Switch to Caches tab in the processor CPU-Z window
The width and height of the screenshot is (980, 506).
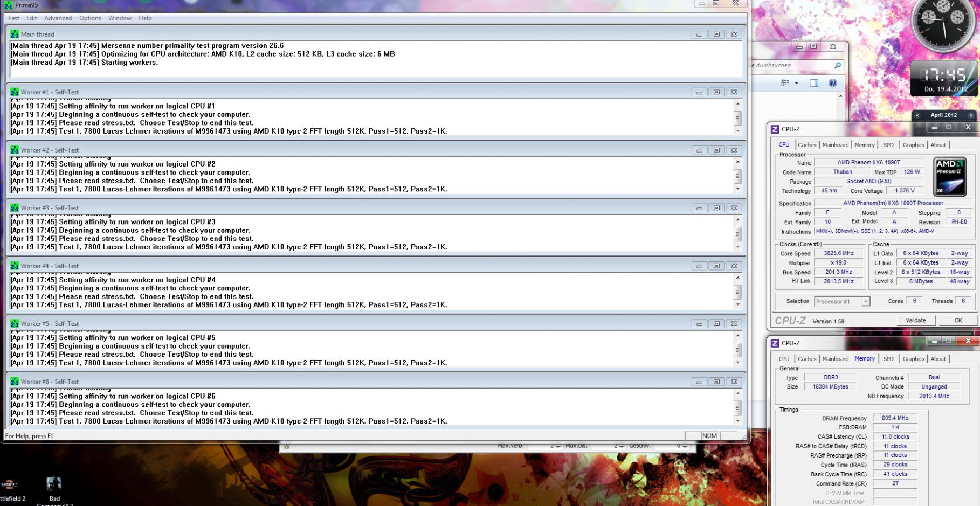(x=807, y=145)
